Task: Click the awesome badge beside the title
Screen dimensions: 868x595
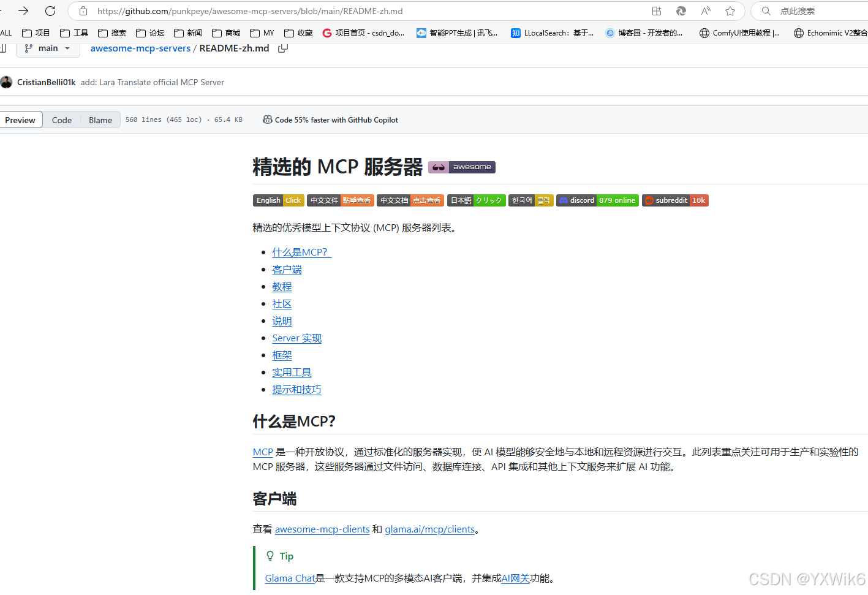Action: pos(462,167)
